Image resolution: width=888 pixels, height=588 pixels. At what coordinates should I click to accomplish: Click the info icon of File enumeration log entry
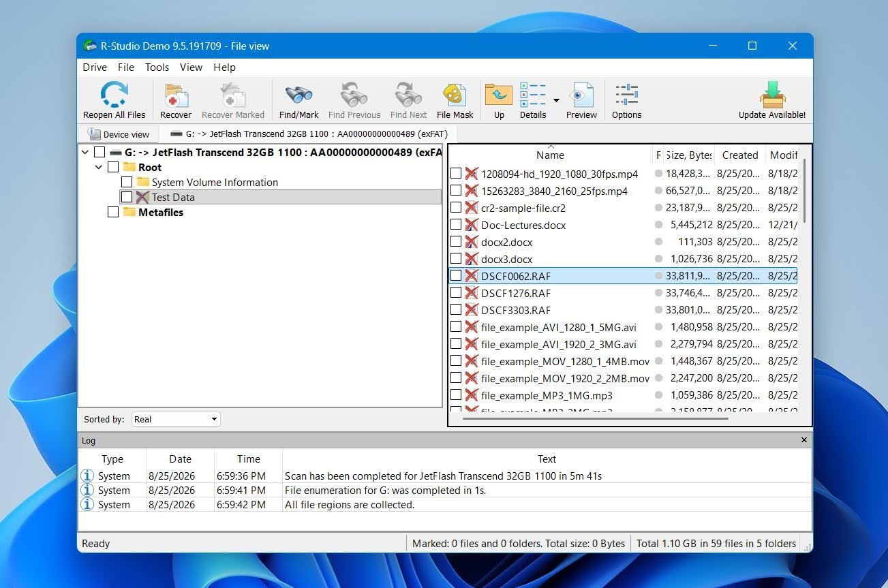(x=87, y=490)
